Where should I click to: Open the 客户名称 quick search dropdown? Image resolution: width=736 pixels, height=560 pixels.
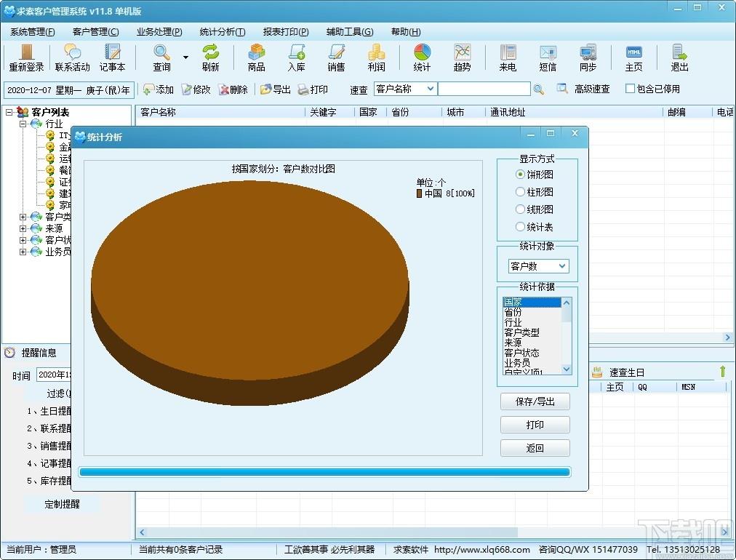[405, 89]
